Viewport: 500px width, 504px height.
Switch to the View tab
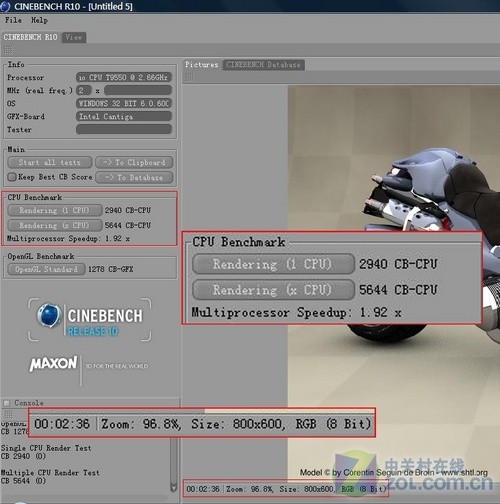point(74,37)
